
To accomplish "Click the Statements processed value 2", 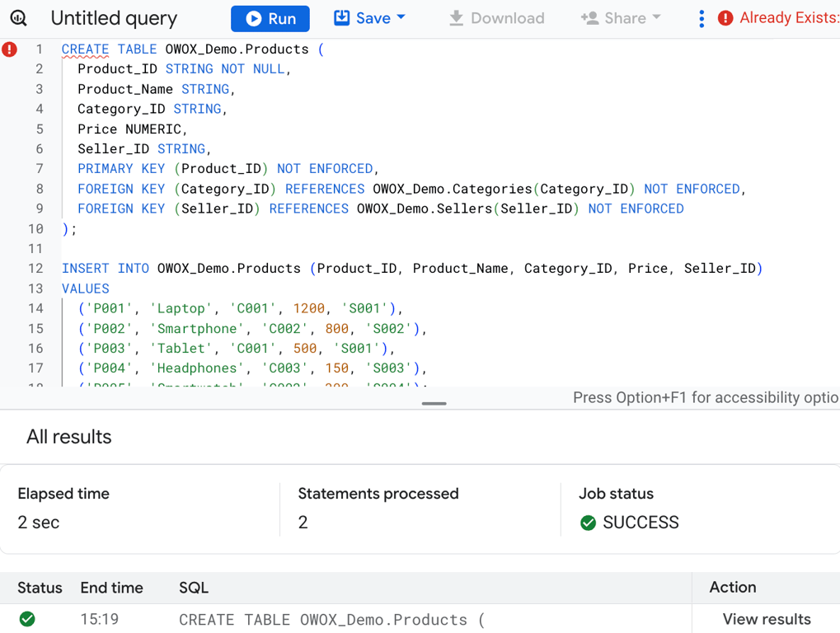I will point(303,523).
